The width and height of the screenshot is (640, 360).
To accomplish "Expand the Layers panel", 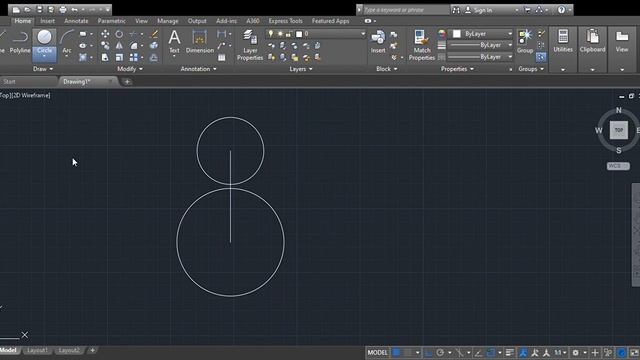I will (301, 69).
